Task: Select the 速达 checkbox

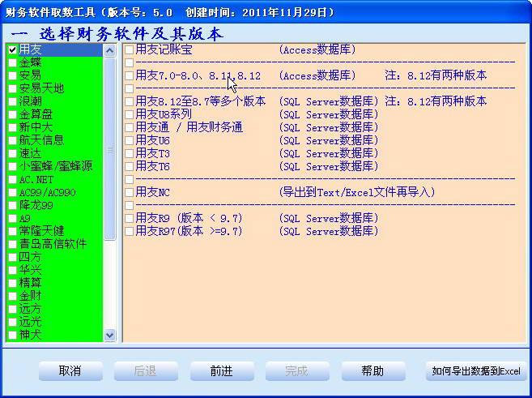Action: (x=13, y=153)
